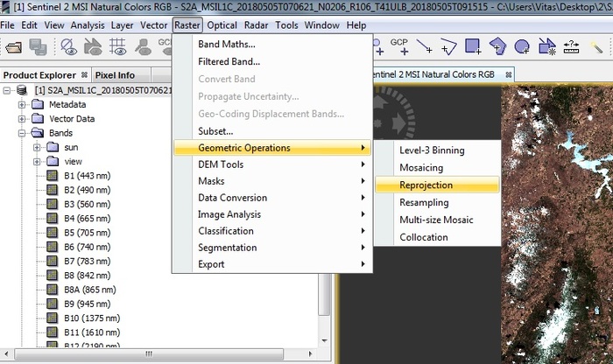The image size is (613, 364).
Task: Select the Draw Polyline tool
Action: coord(448,45)
